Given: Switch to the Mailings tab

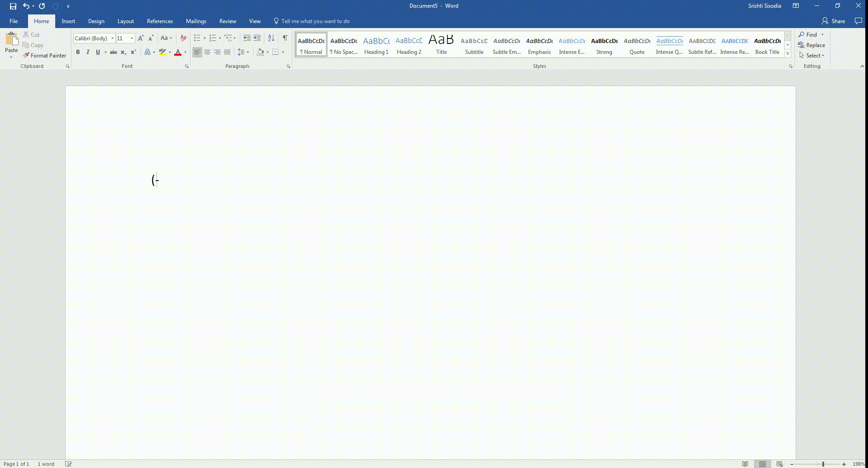Looking at the screenshot, I should [x=196, y=21].
